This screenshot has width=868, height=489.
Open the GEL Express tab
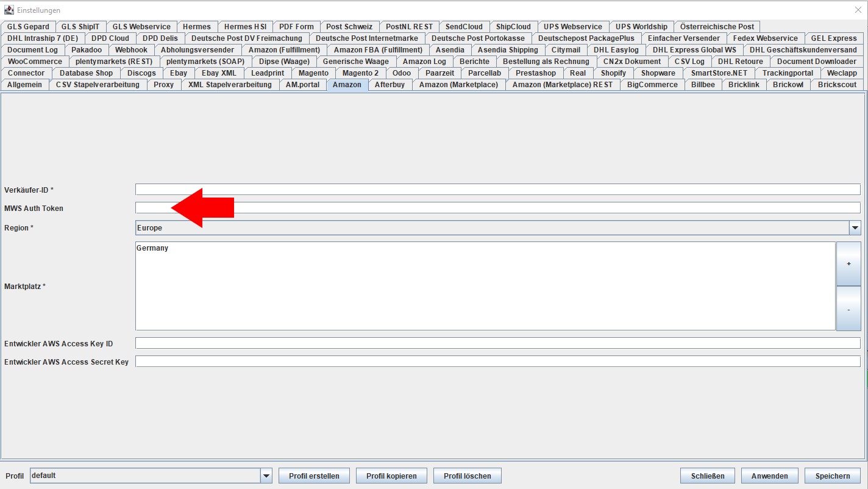coord(834,38)
